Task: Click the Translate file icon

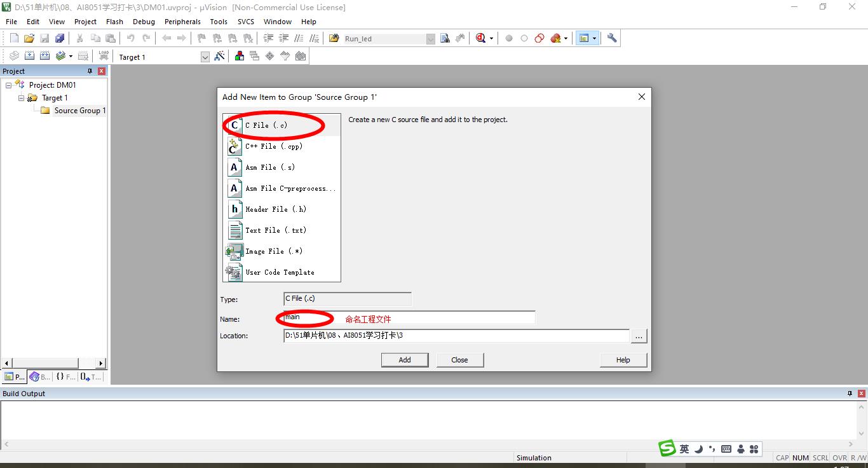Action: 14,56
